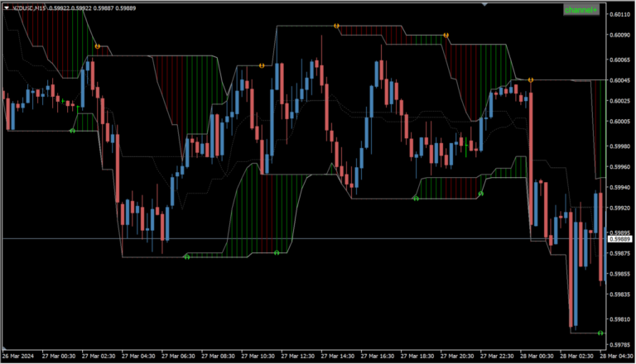
Task: Click the green marker at the bottom-right low
Action: tap(601, 333)
